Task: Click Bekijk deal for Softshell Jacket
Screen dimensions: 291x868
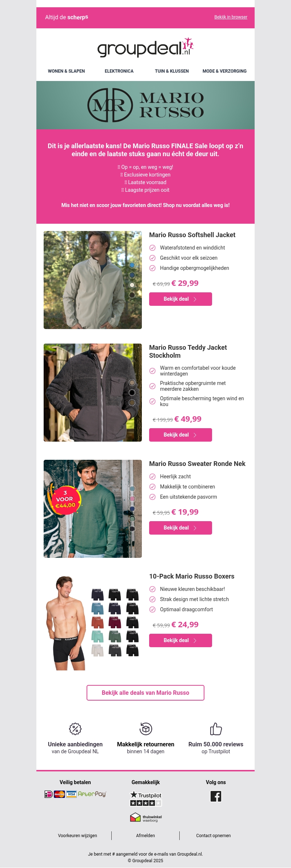Action: point(180,299)
